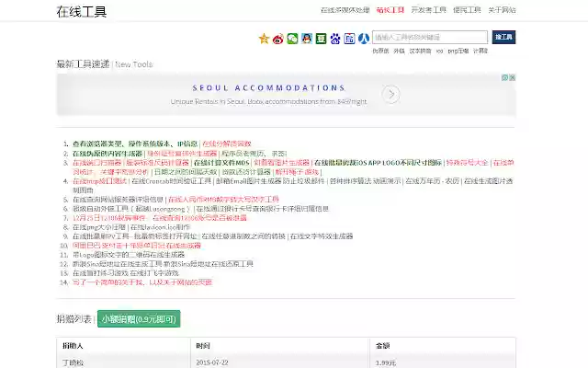588x368 pixels.
Task: Open the red 解开绳子游戏 link
Action: click(297, 172)
